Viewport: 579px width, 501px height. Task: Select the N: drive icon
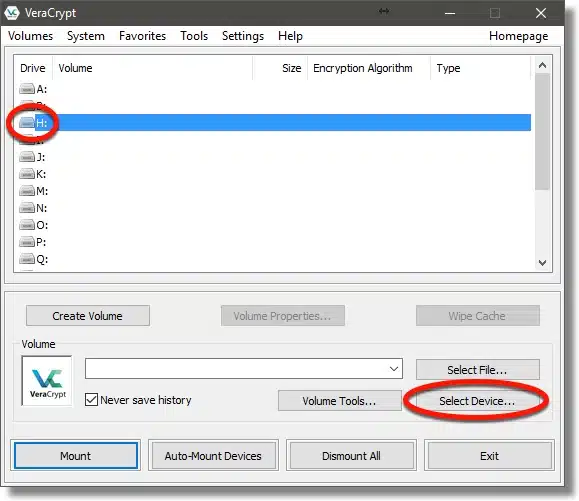coord(27,208)
